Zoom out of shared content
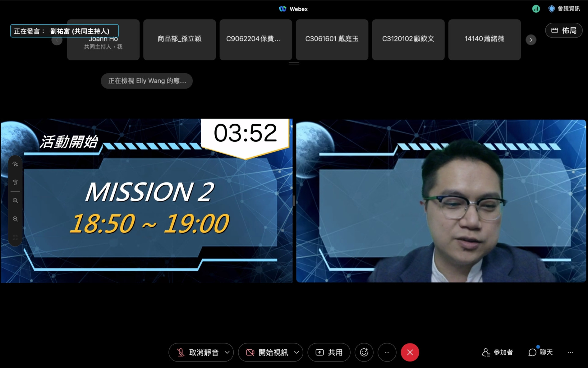The width and height of the screenshot is (588, 368). click(15, 219)
